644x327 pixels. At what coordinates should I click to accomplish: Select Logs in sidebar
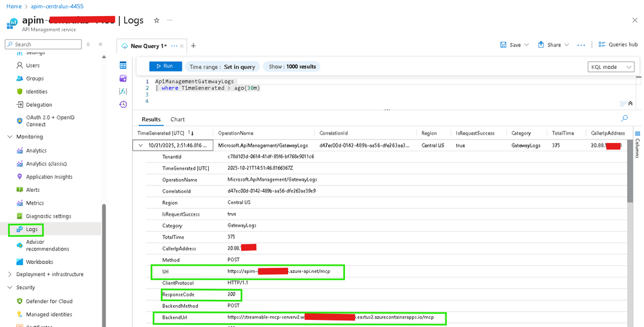(x=32, y=229)
